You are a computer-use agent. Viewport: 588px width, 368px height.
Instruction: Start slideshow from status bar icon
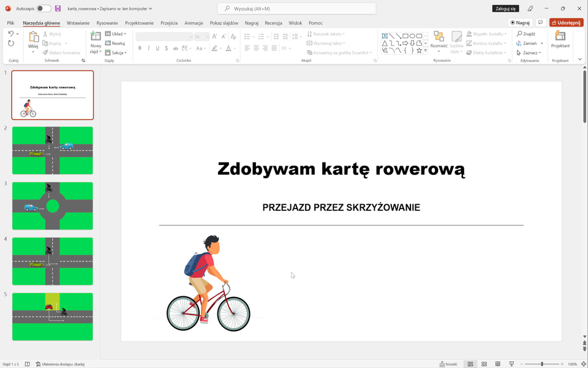pyautogui.click(x=511, y=364)
